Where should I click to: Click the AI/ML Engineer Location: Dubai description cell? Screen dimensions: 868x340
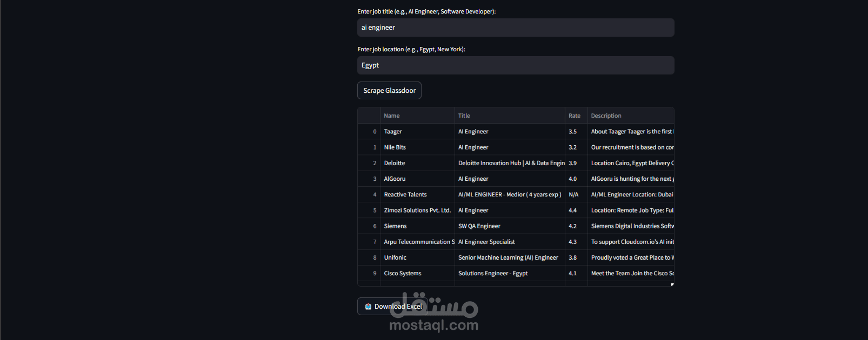(631, 194)
